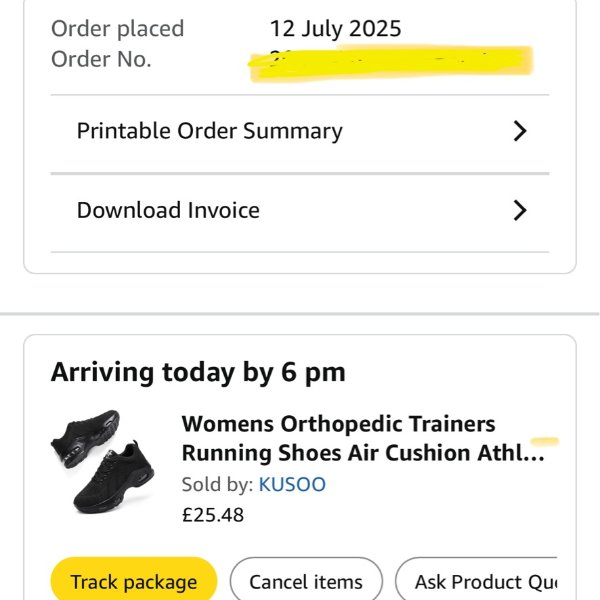This screenshot has height=600, width=600.
Task: Tap the Cancel items button
Action: coord(306,581)
